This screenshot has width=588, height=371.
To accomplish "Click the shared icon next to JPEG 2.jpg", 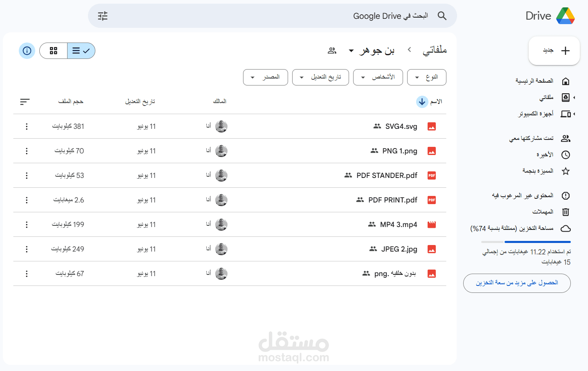I will point(373,249).
